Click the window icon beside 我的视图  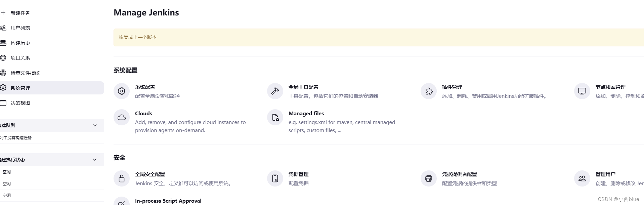(x=3, y=103)
